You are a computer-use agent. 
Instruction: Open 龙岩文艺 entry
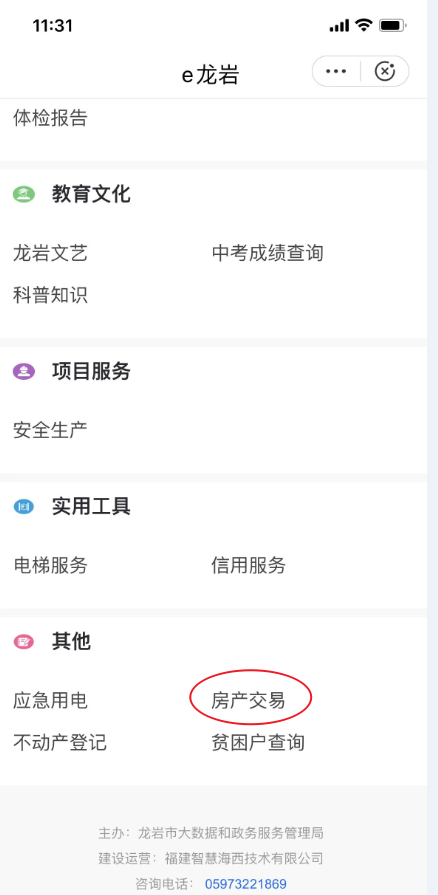coord(50,252)
